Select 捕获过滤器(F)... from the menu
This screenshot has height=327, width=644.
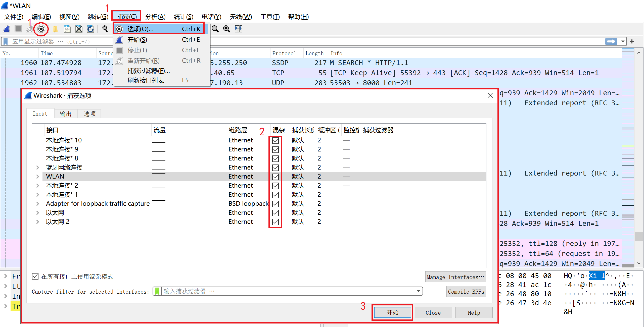[149, 71]
